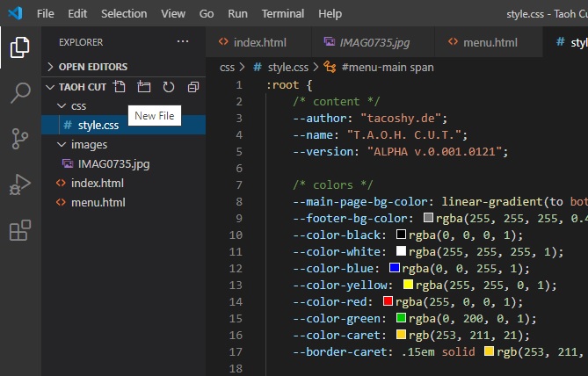Open the Terminal menu
This screenshot has width=588, height=376.
[x=283, y=14]
